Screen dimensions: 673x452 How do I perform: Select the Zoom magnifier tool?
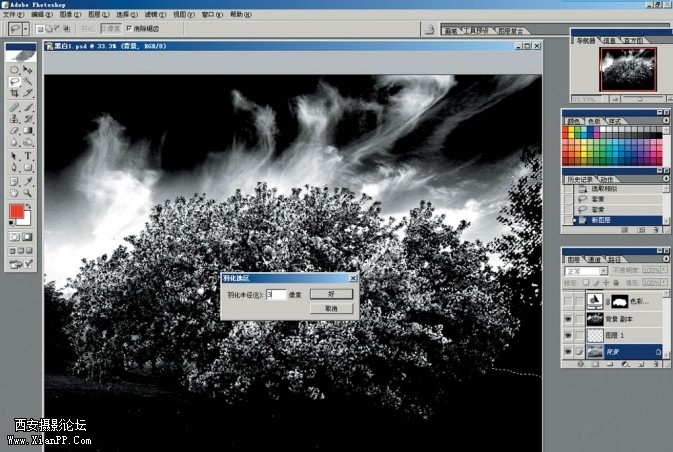coord(28,193)
